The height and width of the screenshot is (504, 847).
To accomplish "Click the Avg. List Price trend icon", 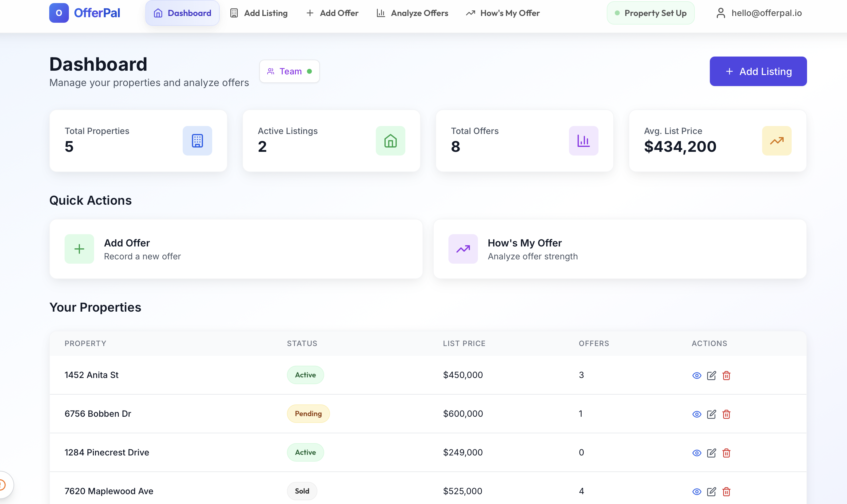I will [776, 141].
